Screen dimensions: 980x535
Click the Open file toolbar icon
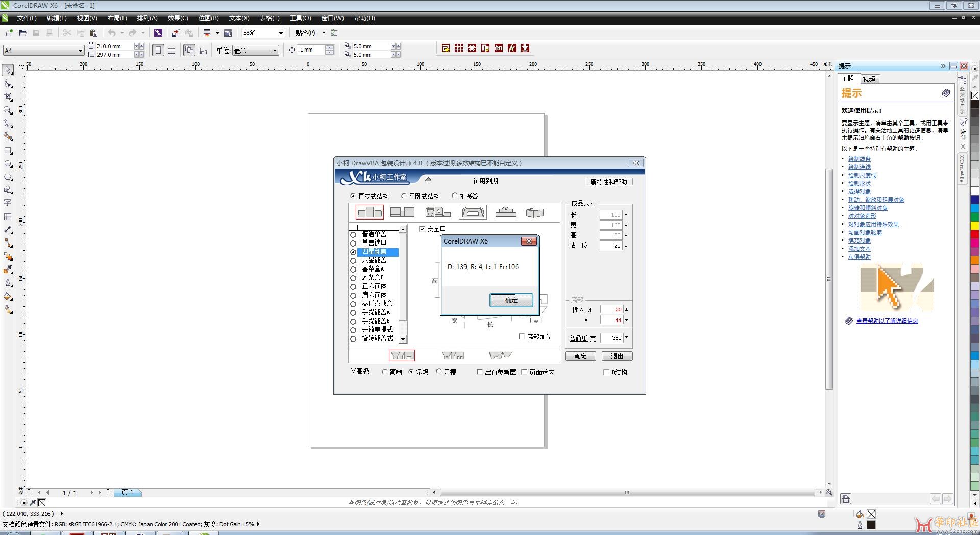pos(22,33)
